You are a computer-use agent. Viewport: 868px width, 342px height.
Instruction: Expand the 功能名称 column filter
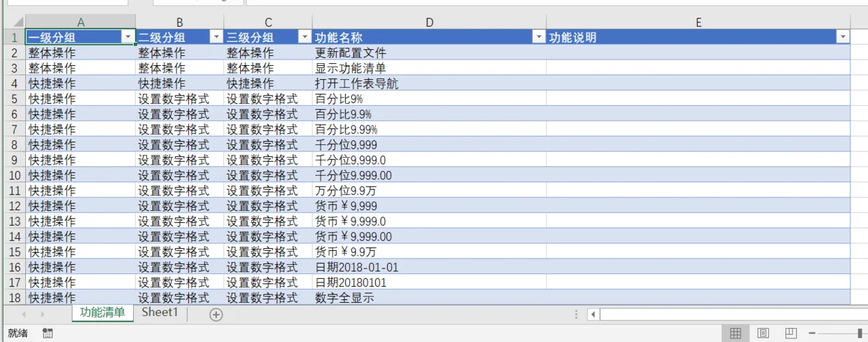(538, 38)
